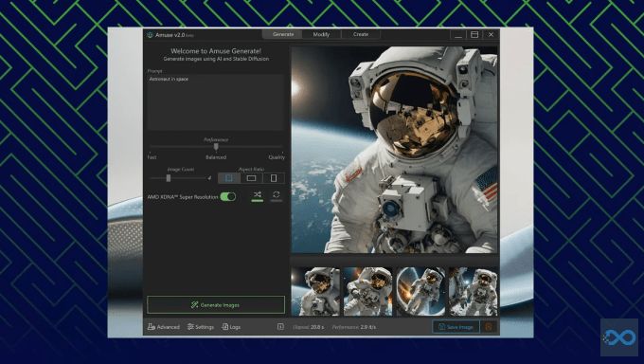Open the Advanced options
Screen dimensions: 644x364
coord(164,327)
